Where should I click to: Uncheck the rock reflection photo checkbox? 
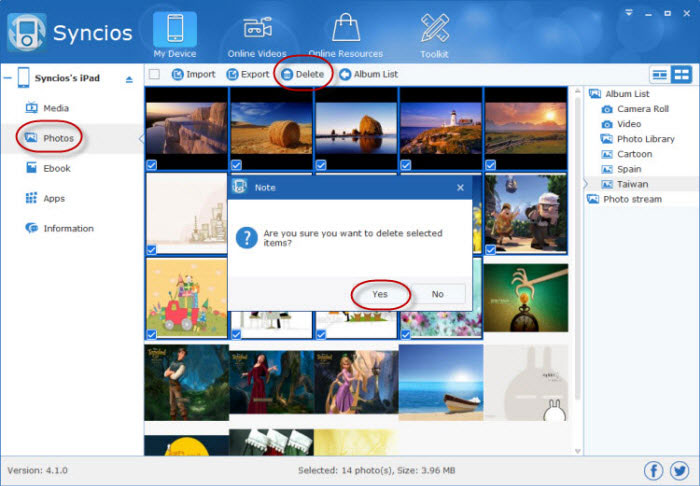click(321, 165)
